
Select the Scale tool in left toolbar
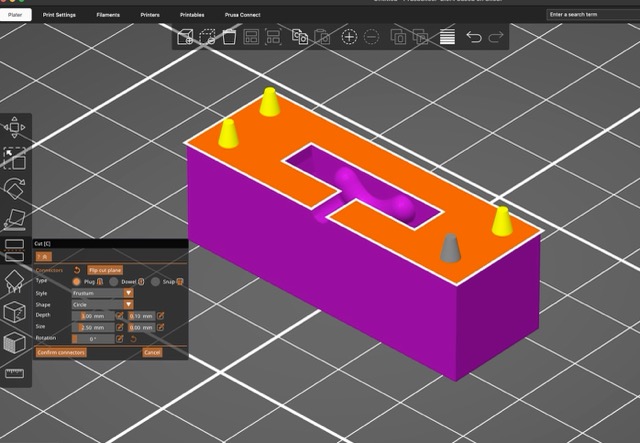(14, 158)
